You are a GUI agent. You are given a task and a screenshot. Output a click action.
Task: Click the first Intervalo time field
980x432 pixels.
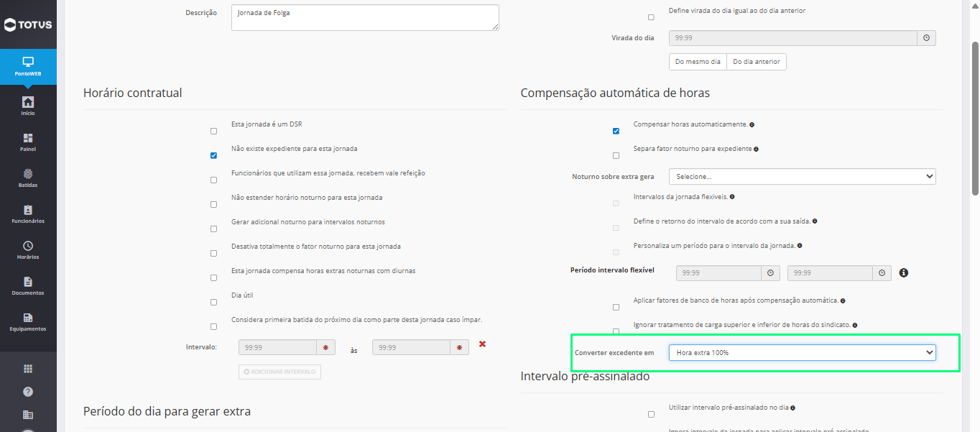coord(277,348)
